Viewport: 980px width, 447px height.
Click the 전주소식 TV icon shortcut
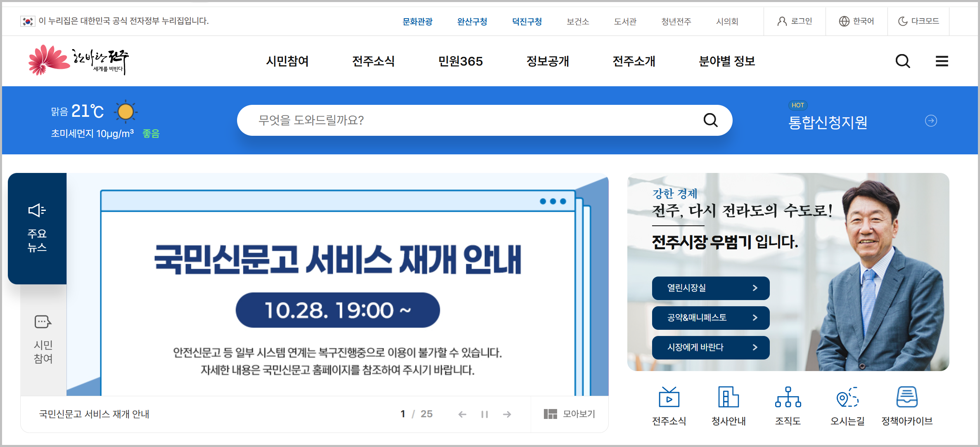point(669,397)
